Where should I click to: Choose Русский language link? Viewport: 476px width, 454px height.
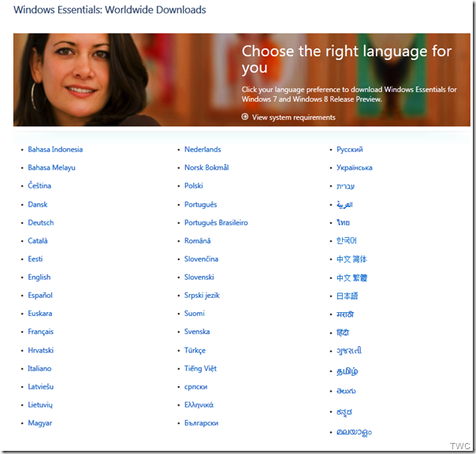(349, 150)
